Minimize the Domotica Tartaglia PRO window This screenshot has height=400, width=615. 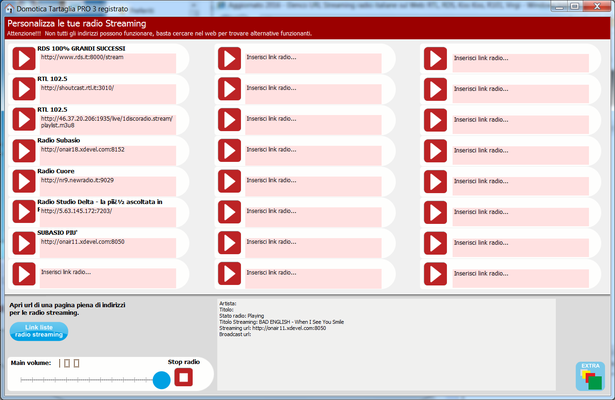[560, 6]
